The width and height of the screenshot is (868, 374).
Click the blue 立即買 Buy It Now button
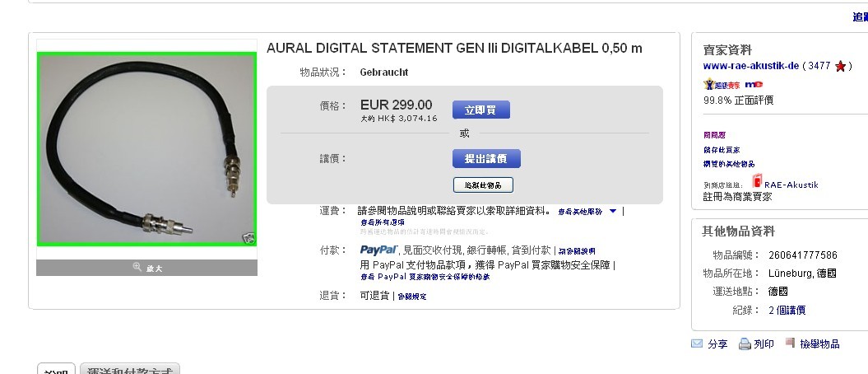(481, 110)
